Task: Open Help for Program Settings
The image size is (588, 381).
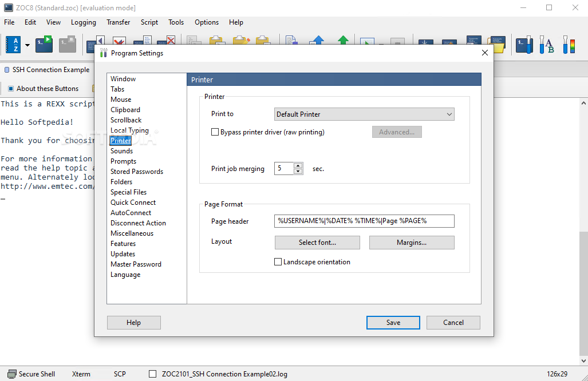Action: 133,323
